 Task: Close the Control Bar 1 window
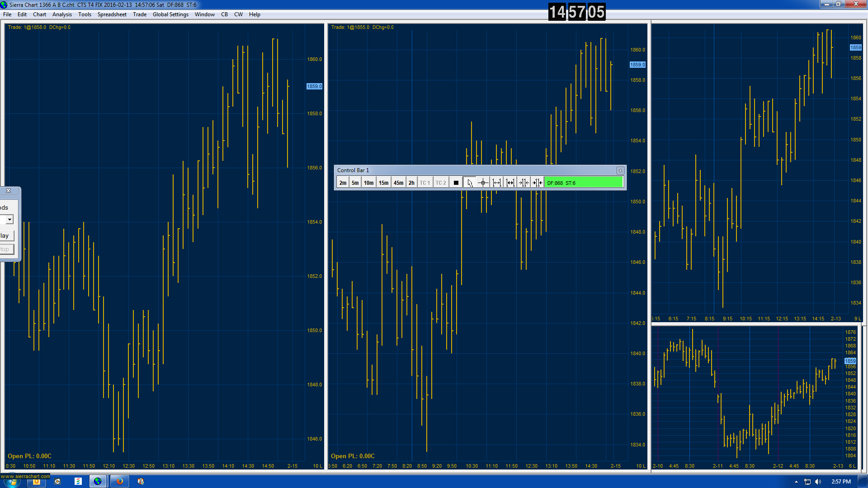click(620, 170)
